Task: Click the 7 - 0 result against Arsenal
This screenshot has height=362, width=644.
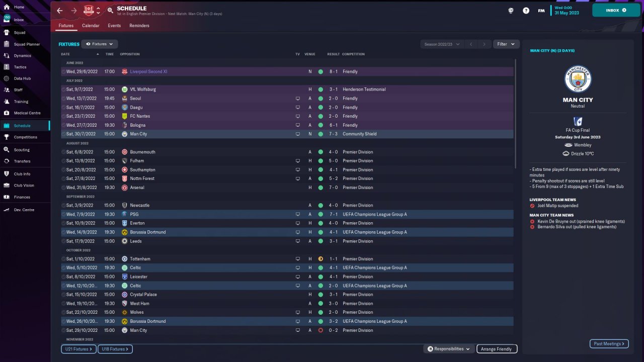Action: tap(334, 188)
